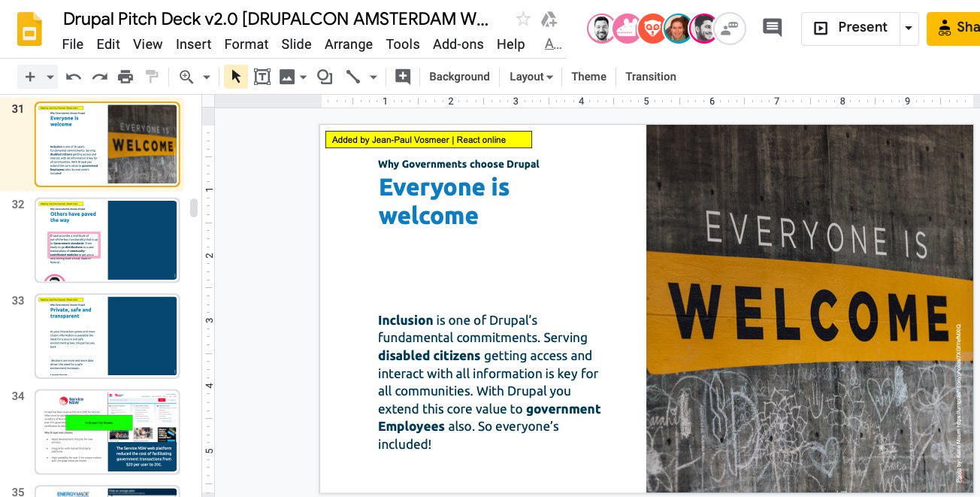This screenshot has width=980, height=497.
Task: Select the cursor selection tool
Action: 235,76
